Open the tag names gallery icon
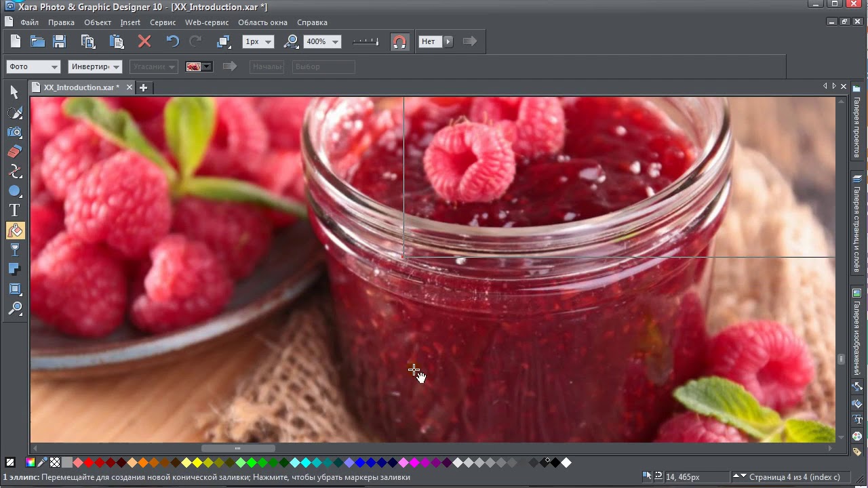The height and width of the screenshot is (488, 868). tap(857, 451)
